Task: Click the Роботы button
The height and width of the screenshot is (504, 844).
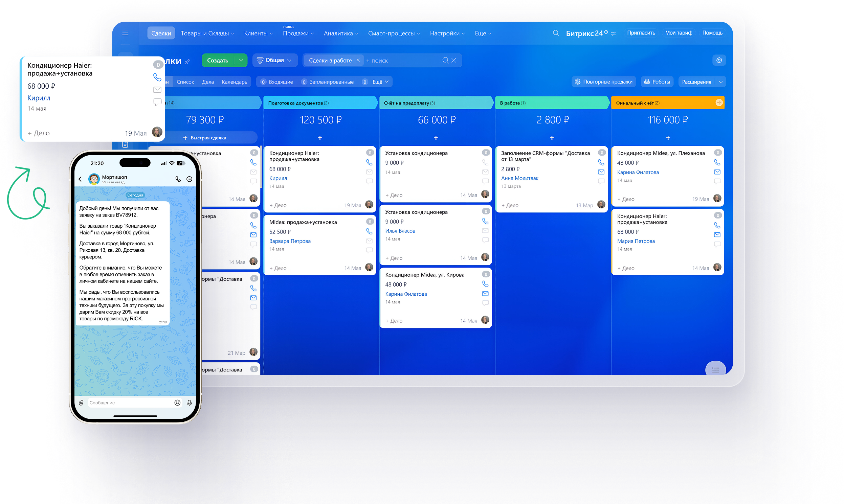Action: tap(657, 82)
